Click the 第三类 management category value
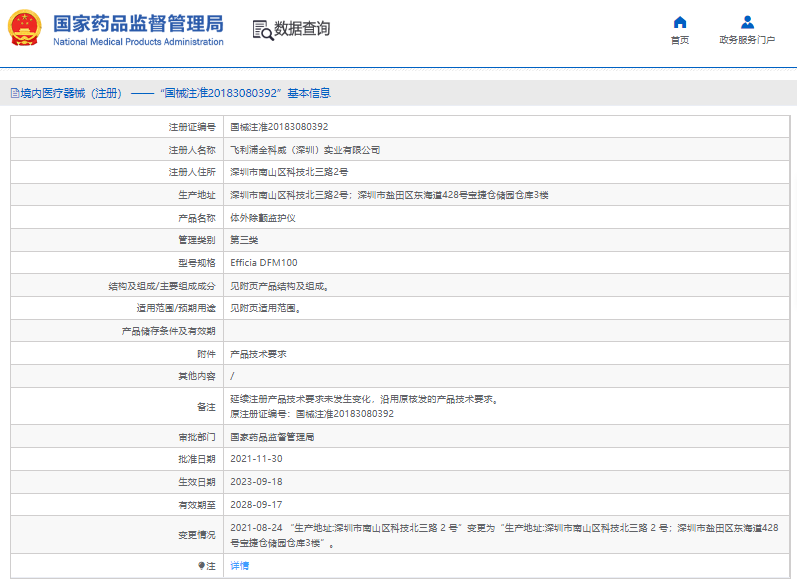This screenshot has width=797, height=586. click(x=244, y=240)
